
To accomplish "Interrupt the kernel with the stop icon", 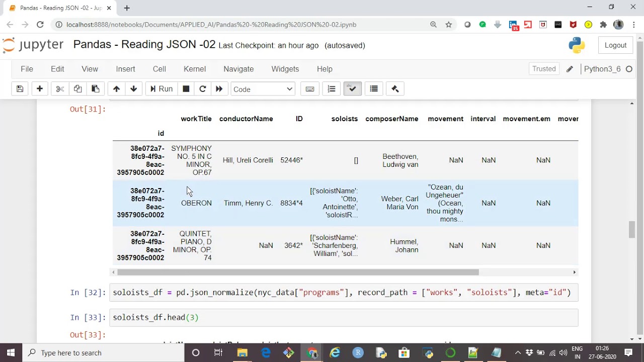I will click(x=186, y=89).
